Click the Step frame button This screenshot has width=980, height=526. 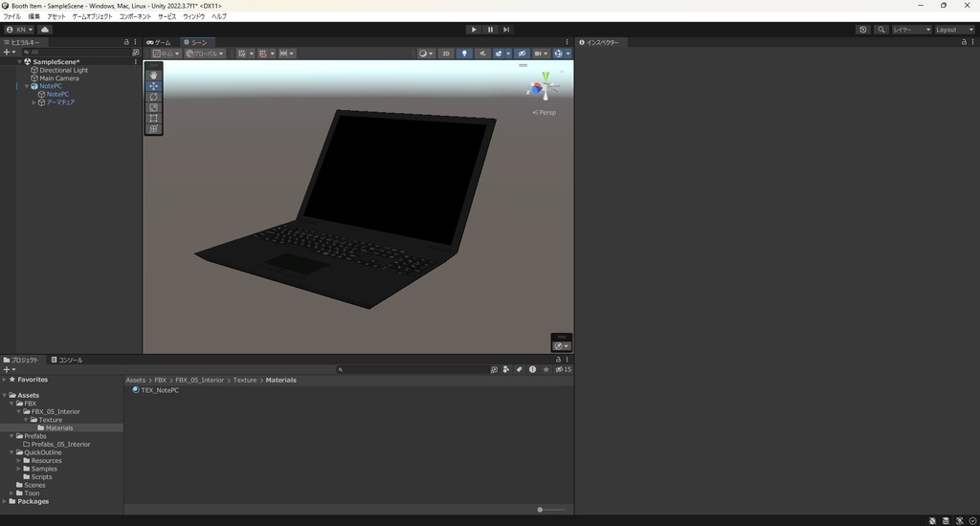506,30
